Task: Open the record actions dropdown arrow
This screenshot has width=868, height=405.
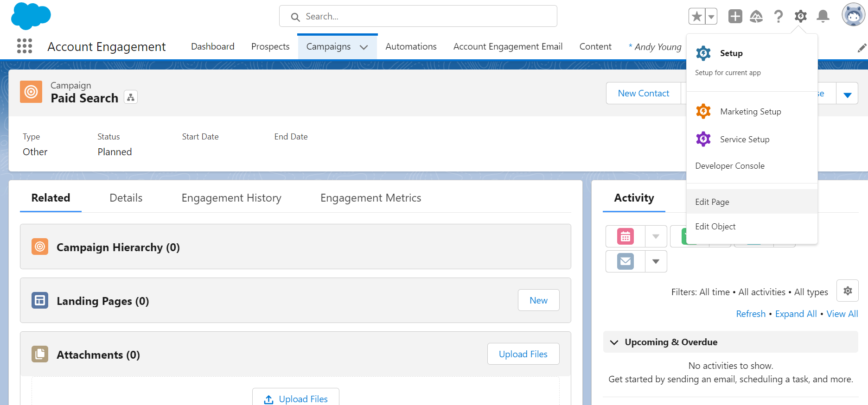Action: click(x=848, y=94)
